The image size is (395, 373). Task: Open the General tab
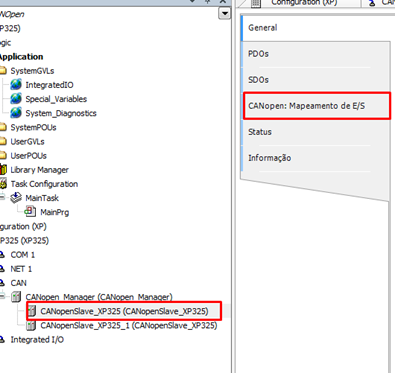(316, 28)
